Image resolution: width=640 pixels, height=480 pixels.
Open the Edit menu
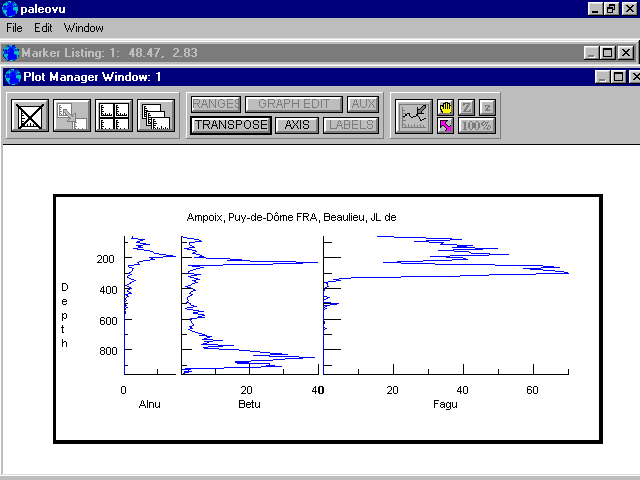click(43, 28)
